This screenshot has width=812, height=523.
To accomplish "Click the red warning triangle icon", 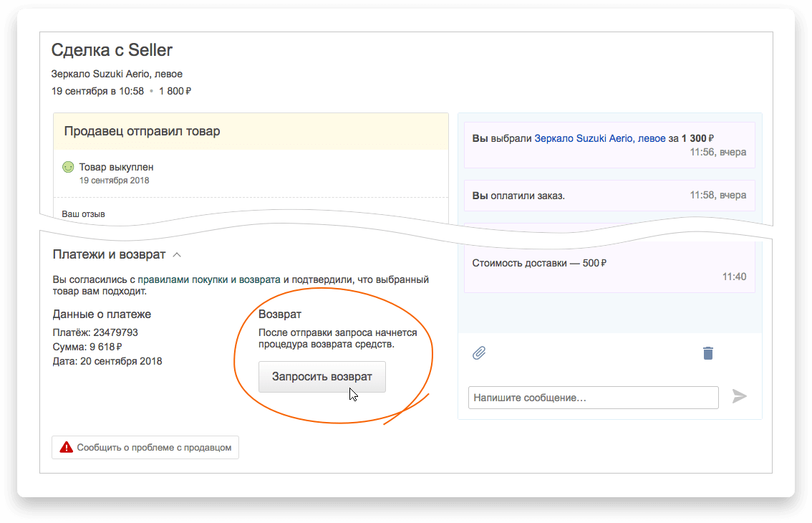I will point(67,447).
